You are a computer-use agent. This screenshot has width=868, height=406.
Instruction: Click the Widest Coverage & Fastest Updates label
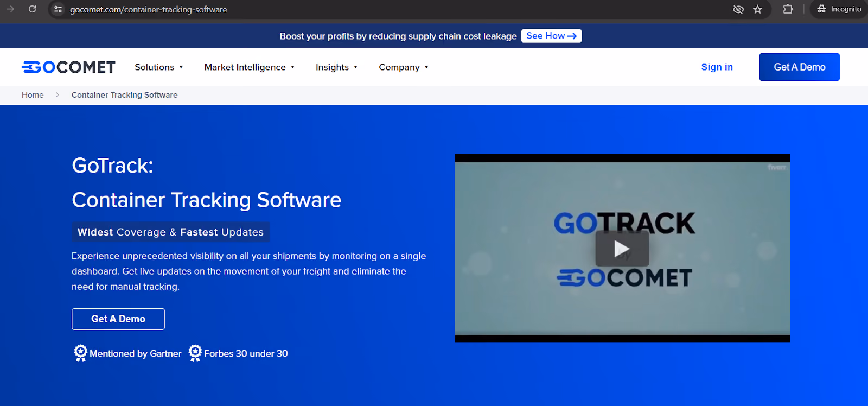click(x=170, y=232)
